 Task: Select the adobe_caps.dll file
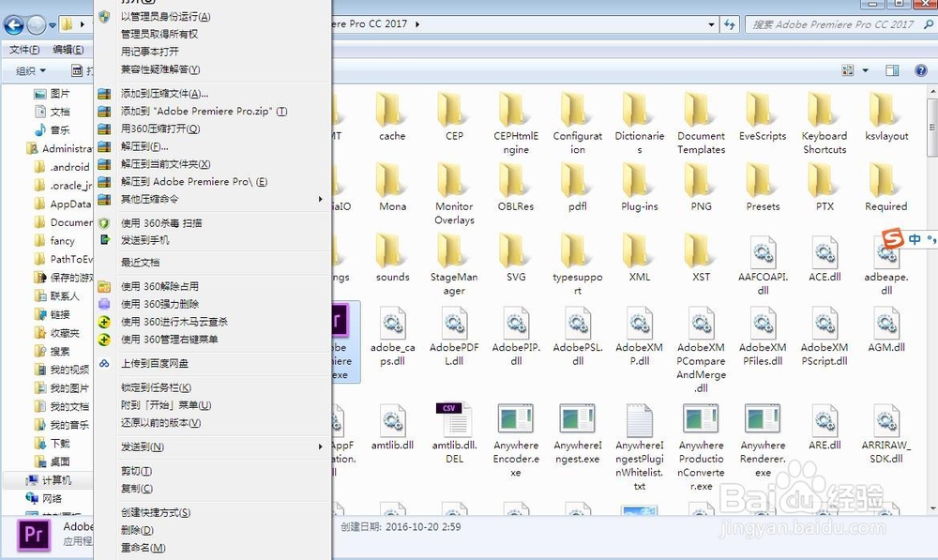[392, 336]
